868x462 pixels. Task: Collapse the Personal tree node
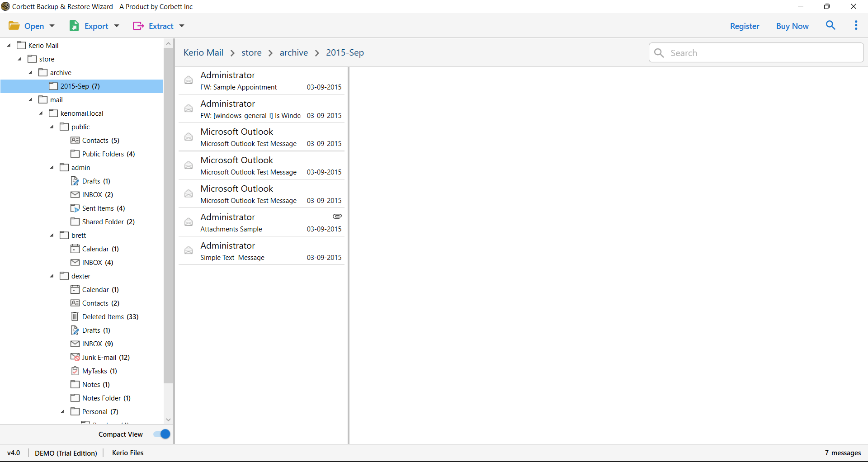[x=63, y=411]
